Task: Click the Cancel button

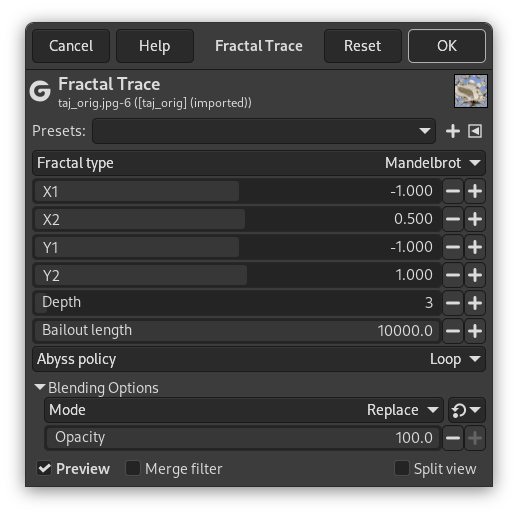Action: pyautogui.click(x=71, y=46)
